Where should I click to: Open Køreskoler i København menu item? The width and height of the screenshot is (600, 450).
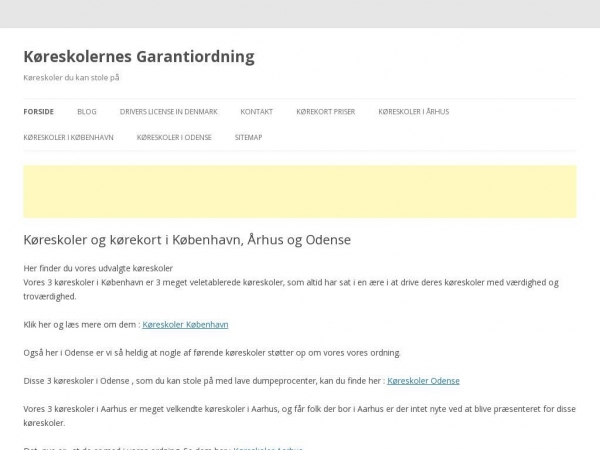tap(68, 137)
